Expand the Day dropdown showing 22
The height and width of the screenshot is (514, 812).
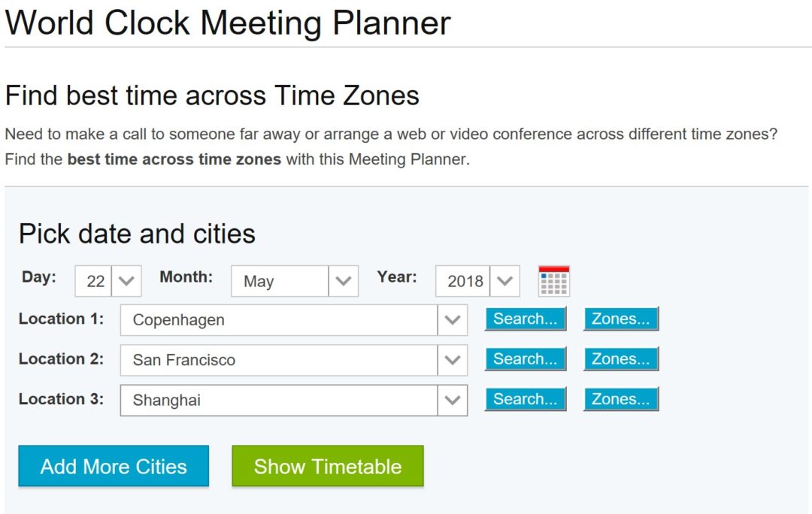(x=126, y=281)
